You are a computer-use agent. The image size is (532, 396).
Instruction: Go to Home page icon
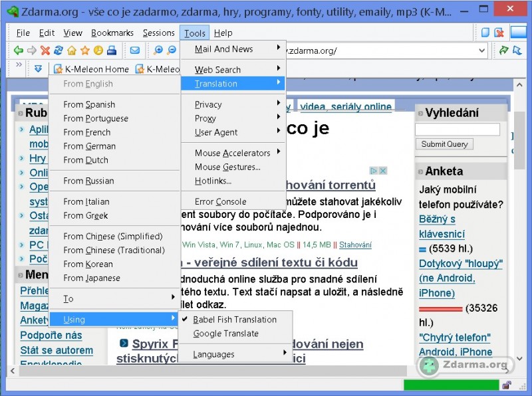[x=72, y=50]
